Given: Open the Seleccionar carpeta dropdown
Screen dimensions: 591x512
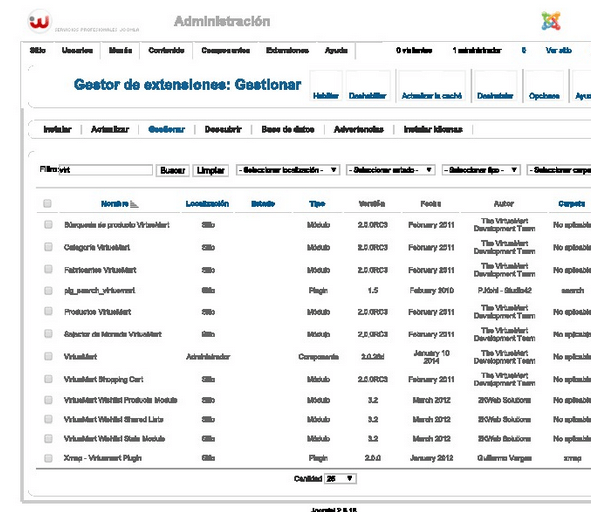Looking at the screenshot, I should point(559,170).
